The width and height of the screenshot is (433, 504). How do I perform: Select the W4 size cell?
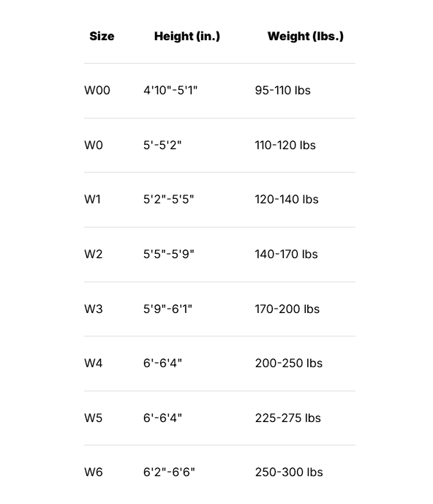93,364
